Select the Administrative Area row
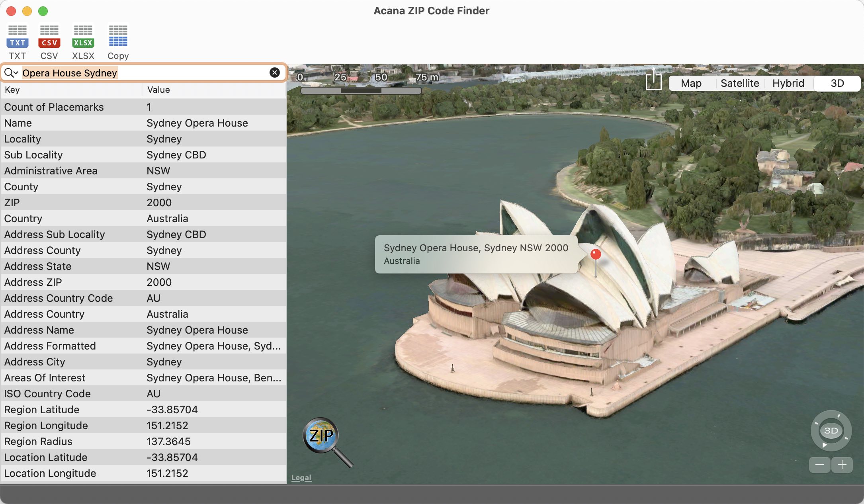Viewport: 864px width, 504px height. point(143,171)
